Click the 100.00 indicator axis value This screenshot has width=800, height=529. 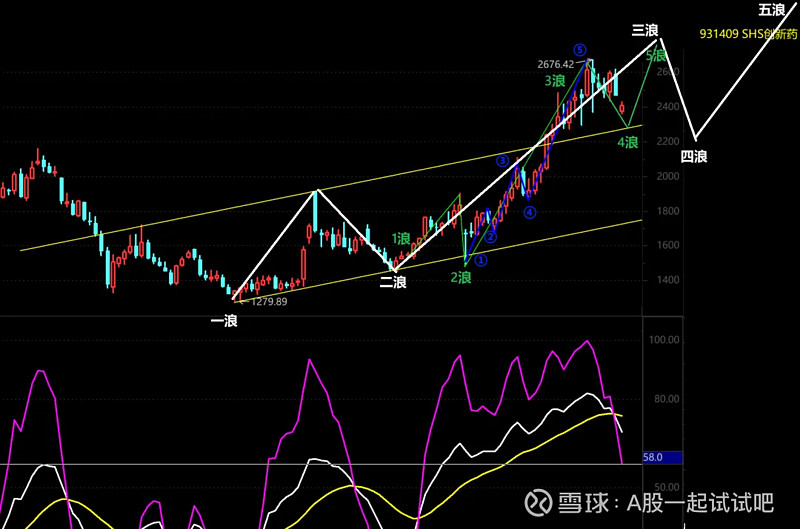point(664,340)
